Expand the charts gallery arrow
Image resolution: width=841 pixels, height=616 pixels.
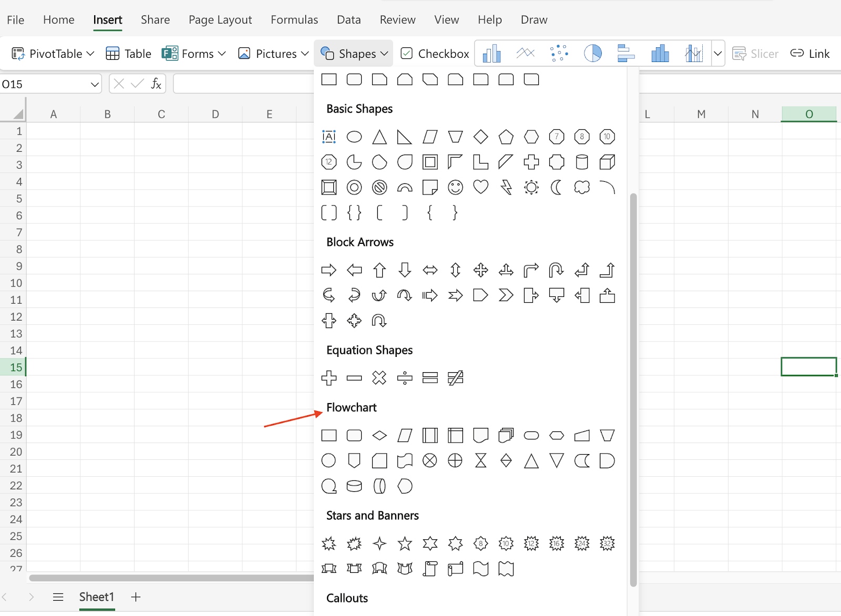coord(717,54)
